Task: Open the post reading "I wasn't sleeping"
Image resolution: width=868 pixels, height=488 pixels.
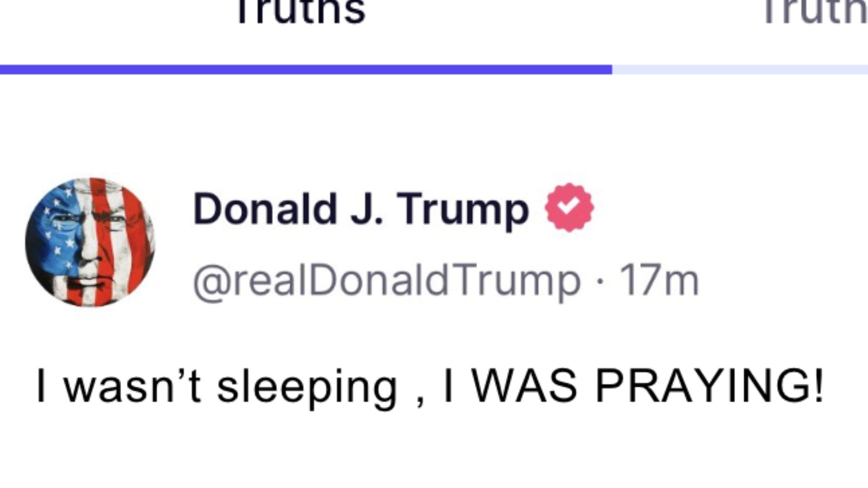Action: [x=430, y=386]
